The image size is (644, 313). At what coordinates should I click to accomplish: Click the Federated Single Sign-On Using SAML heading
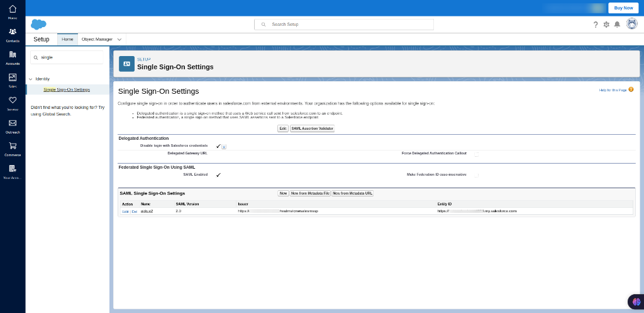157,168
